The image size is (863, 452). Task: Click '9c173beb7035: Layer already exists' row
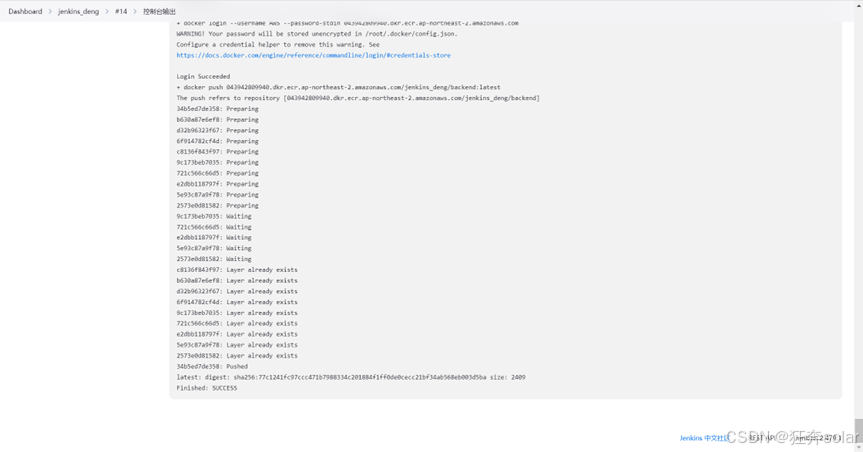pyautogui.click(x=237, y=313)
